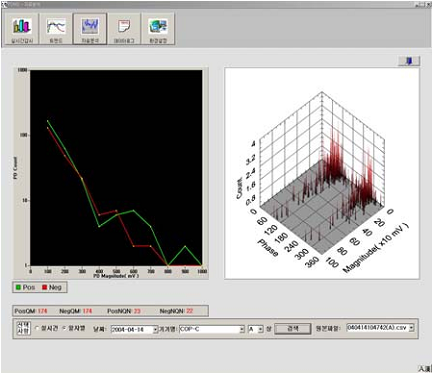Open the environment settings computer icon

pos(158,29)
